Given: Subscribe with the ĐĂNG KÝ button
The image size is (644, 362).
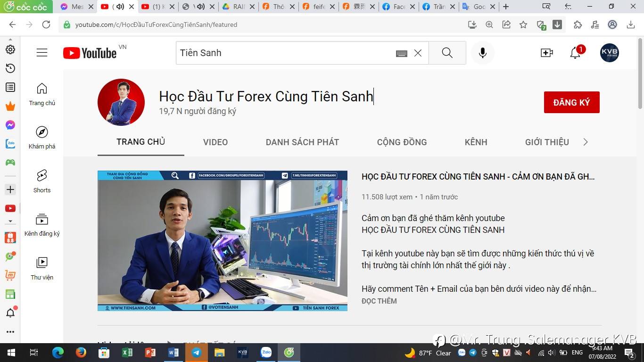Looking at the screenshot, I should click(571, 102).
